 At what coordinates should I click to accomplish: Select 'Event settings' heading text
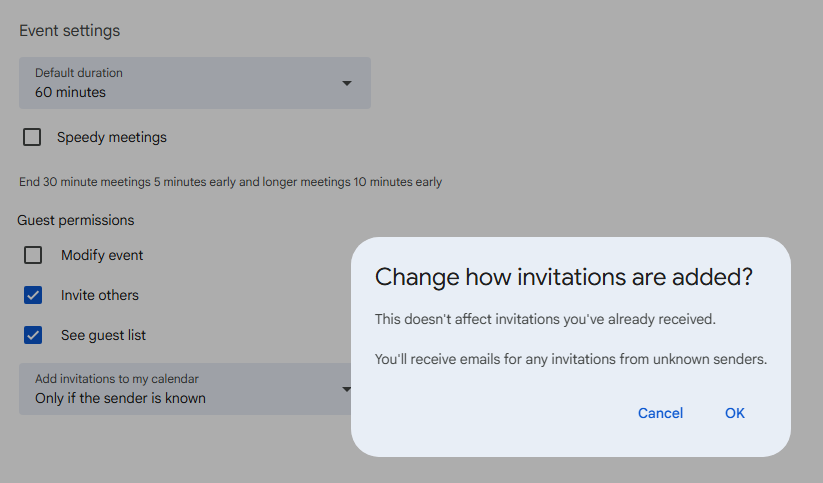(69, 30)
